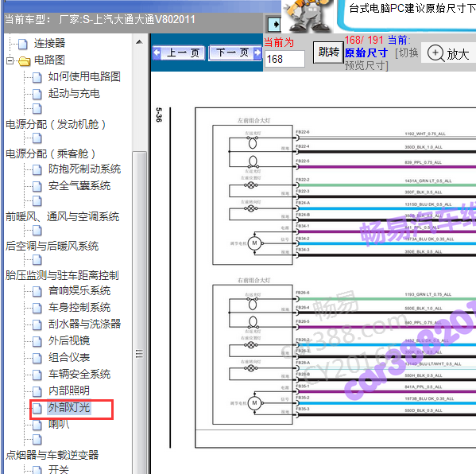476x474 pixels.
Task: Select 内部照明 in tree
Action: coord(69,390)
